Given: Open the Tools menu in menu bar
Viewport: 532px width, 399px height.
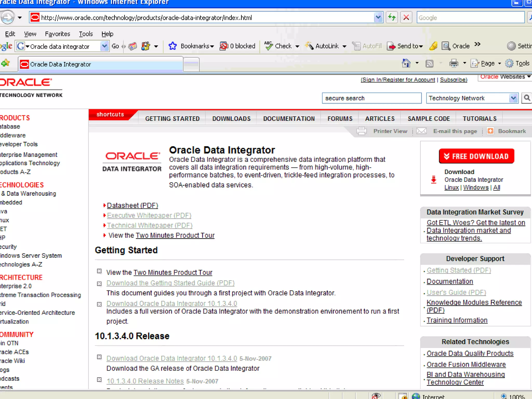Looking at the screenshot, I should coord(86,34).
